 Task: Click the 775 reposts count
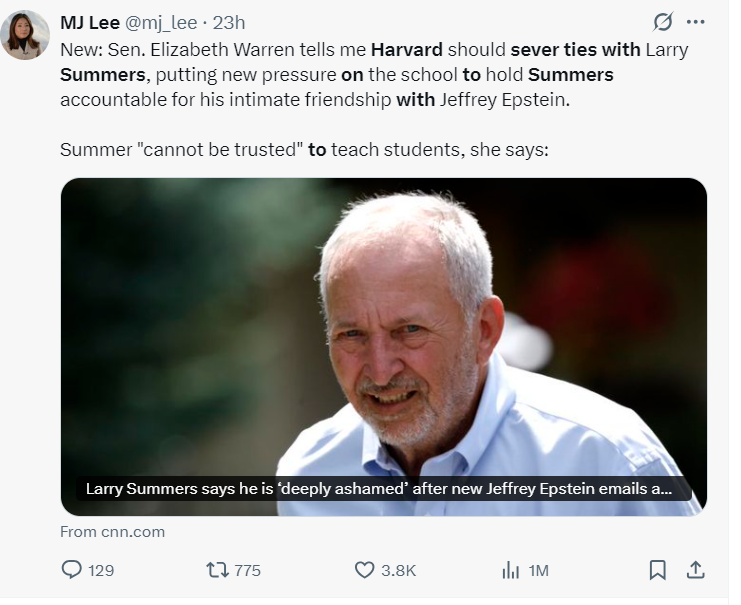pyautogui.click(x=248, y=570)
